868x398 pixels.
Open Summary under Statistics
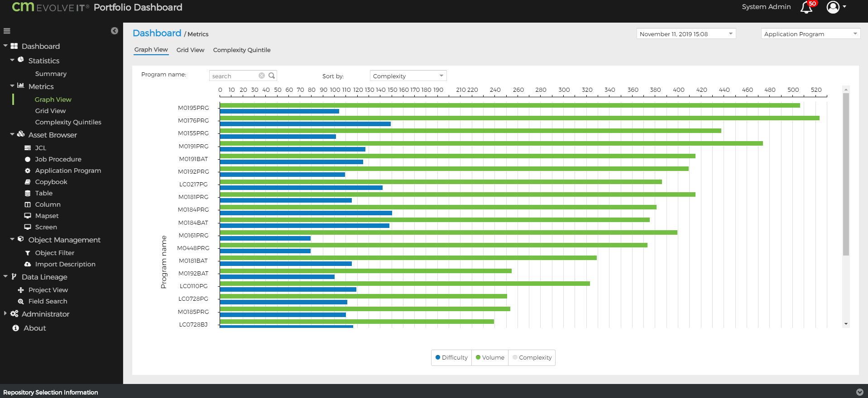(51, 74)
